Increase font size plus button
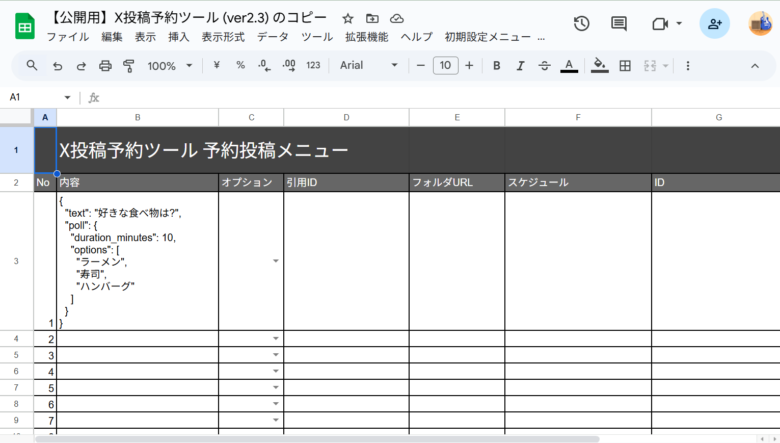 (469, 66)
